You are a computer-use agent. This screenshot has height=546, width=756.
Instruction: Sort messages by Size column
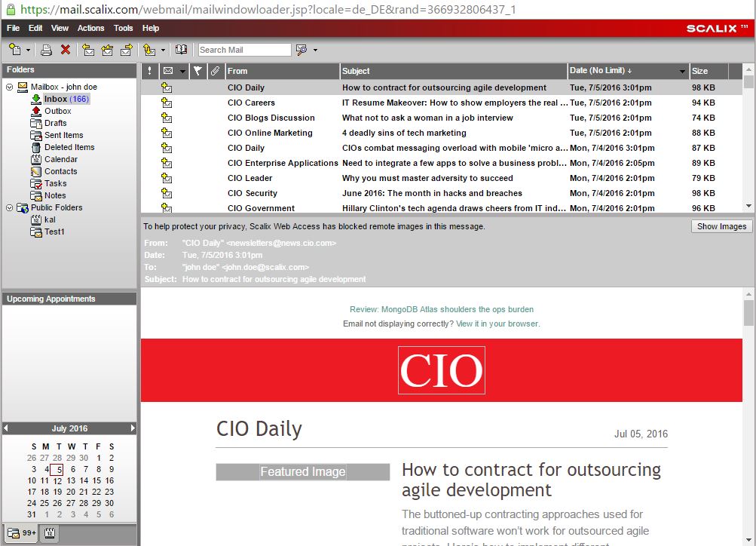click(709, 71)
